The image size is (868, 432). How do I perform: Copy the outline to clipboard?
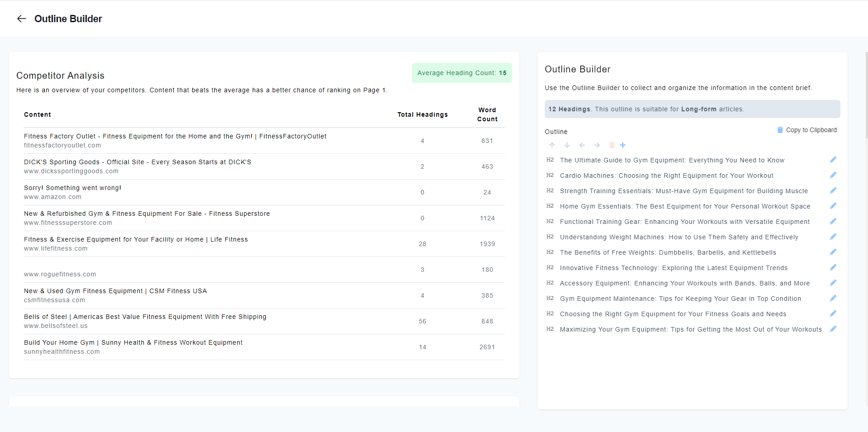(x=807, y=130)
